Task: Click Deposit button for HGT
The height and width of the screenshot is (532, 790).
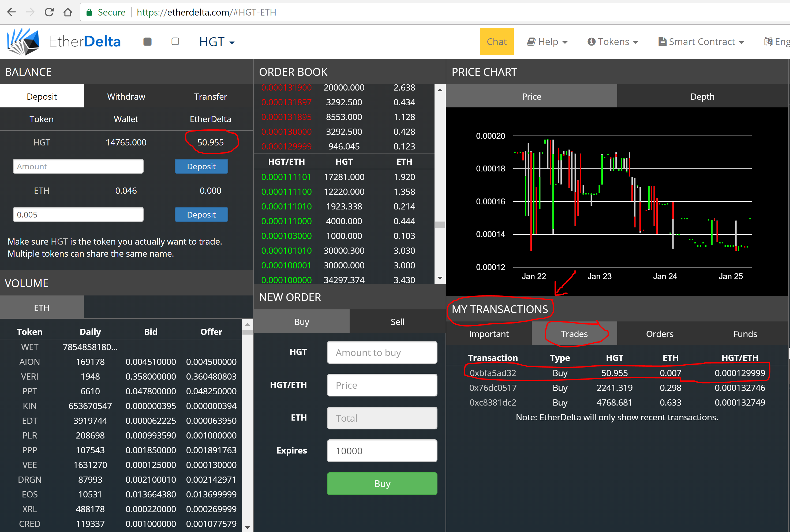Action: click(x=201, y=166)
